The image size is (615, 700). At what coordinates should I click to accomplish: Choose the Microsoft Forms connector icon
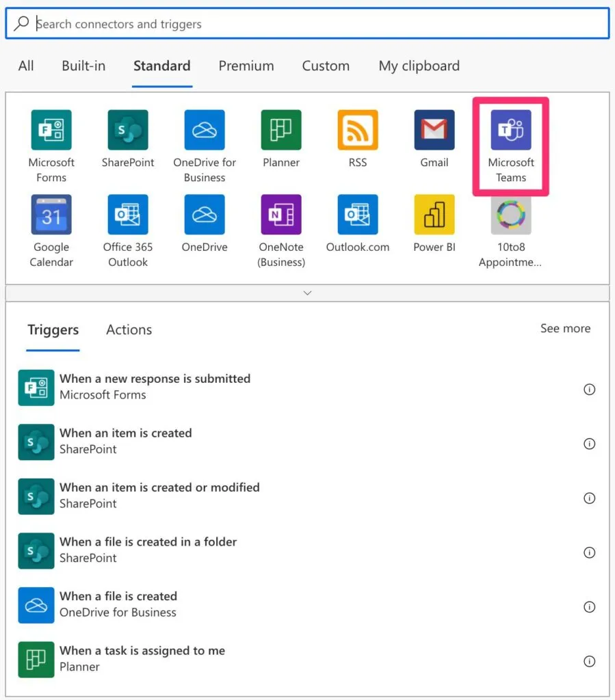click(51, 130)
